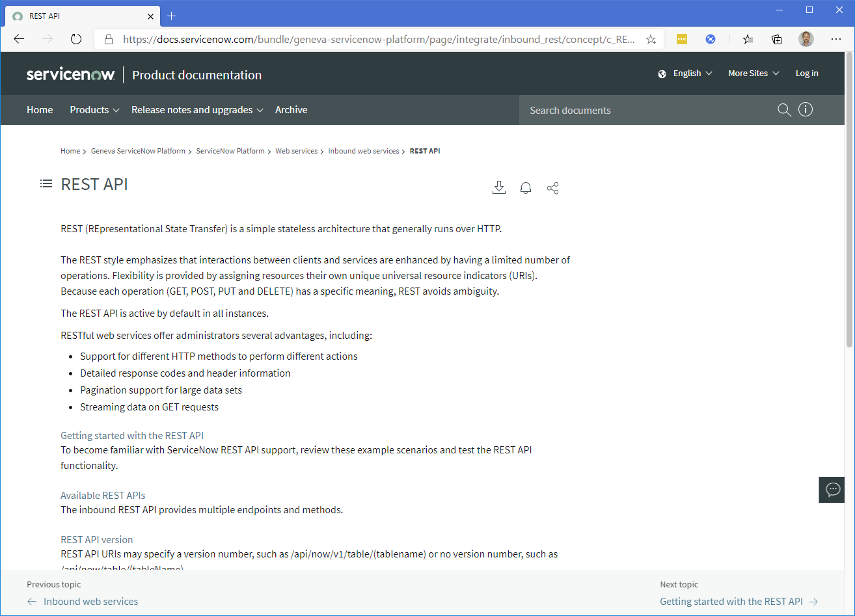855x616 pixels.
Task: Close the REST API tab
Action: [x=150, y=16]
